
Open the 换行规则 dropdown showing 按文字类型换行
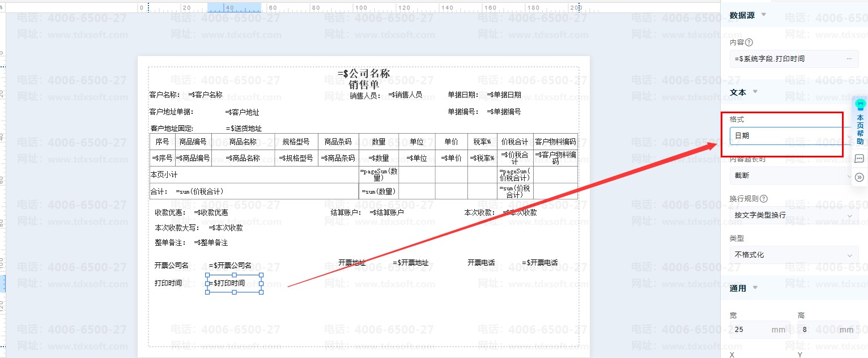[793, 215]
